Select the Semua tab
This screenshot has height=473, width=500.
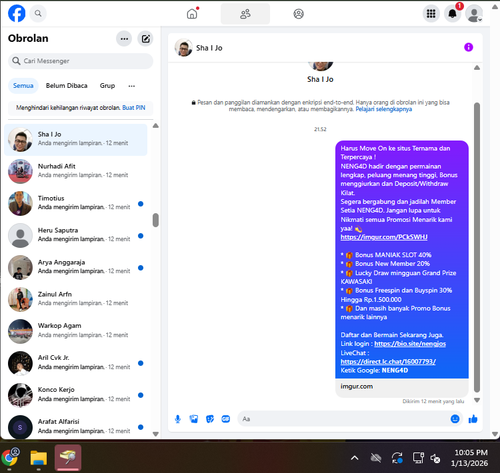coord(23,86)
